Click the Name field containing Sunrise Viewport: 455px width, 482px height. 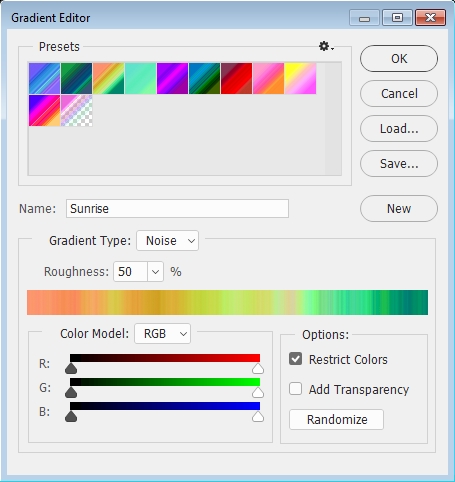pyautogui.click(x=177, y=209)
